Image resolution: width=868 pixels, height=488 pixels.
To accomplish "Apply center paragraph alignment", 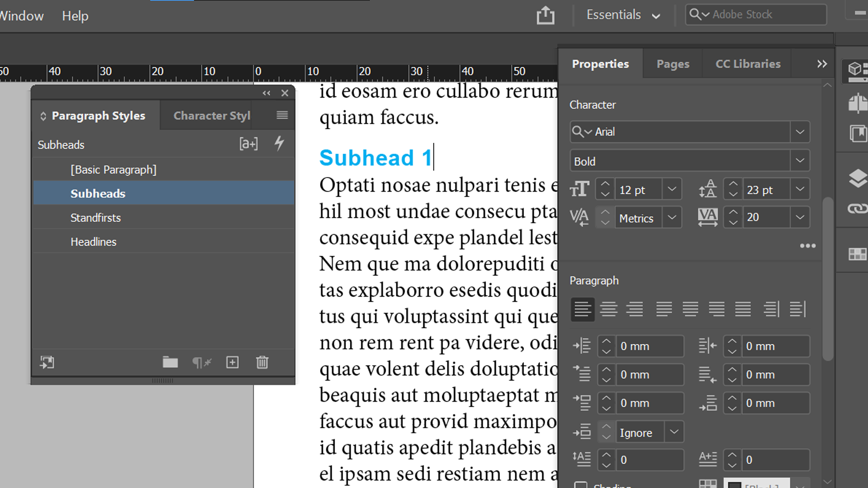I will pyautogui.click(x=609, y=309).
